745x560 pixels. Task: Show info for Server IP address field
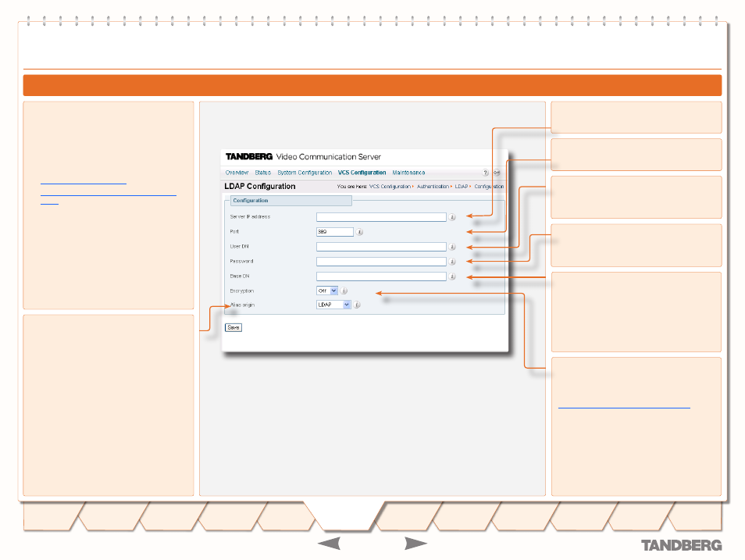452,217
